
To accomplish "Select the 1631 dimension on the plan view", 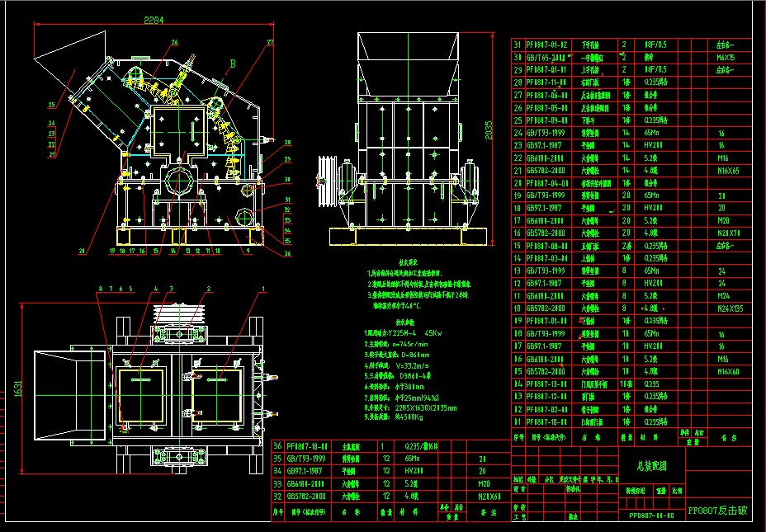I will [x=18, y=389].
